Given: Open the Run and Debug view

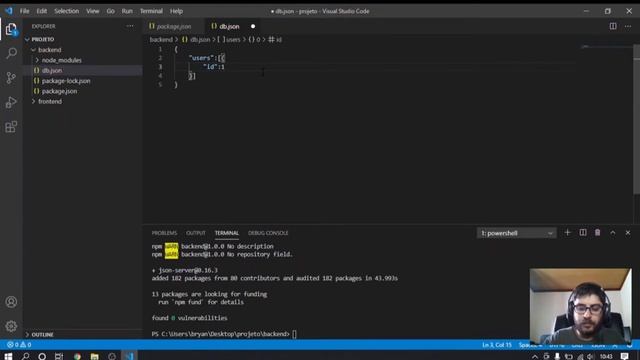Looking at the screenshot, I should pos(11,102).
